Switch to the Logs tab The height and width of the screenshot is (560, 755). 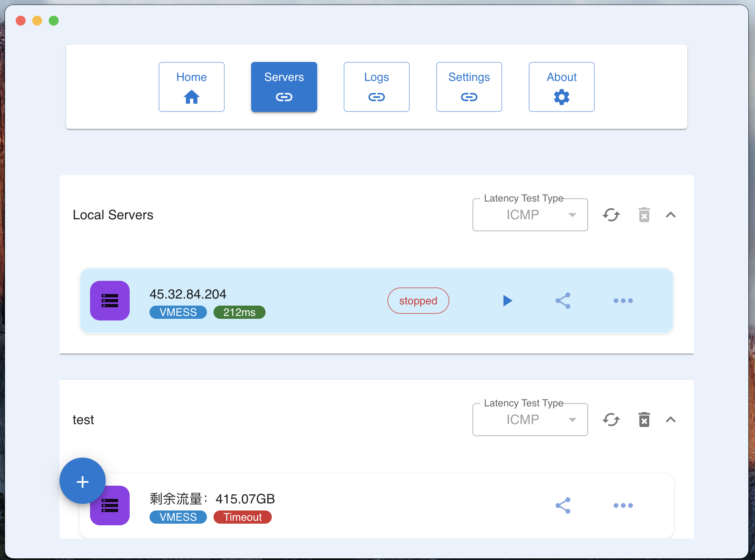coord(377,87)
